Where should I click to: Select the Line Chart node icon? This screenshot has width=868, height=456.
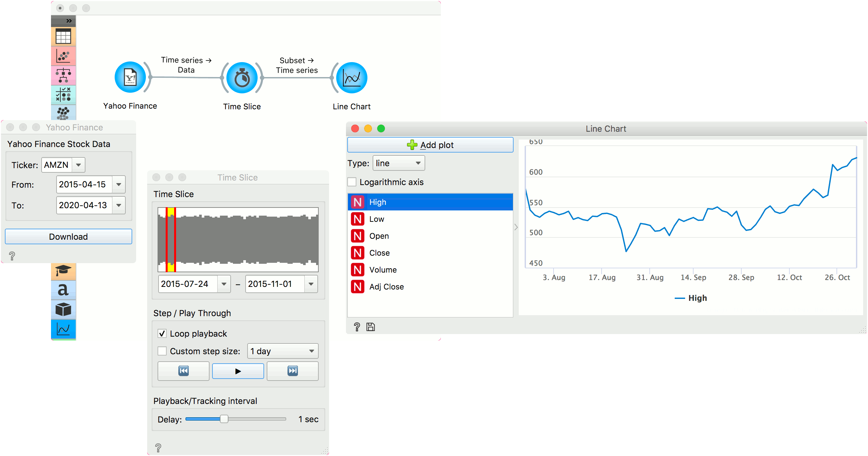coord(351,80)
